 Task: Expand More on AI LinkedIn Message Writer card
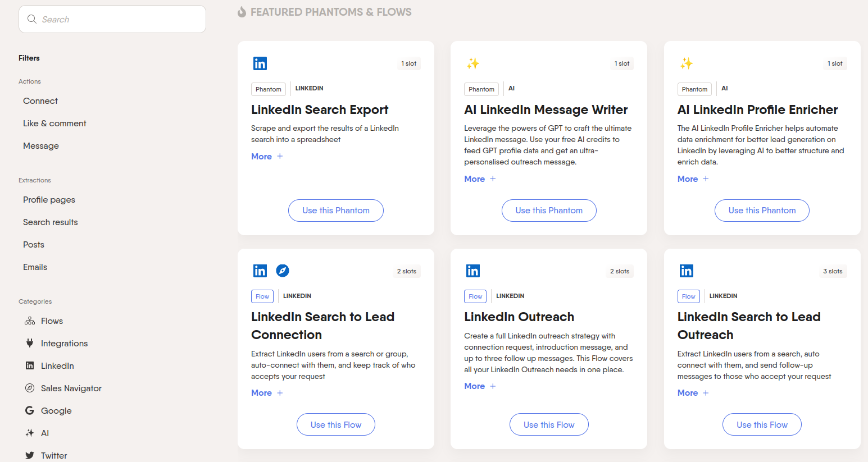(480, 179)
